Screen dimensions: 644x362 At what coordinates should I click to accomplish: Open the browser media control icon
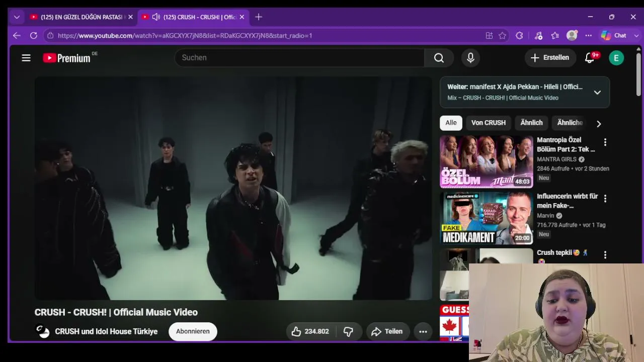click(x=538, y=36)
